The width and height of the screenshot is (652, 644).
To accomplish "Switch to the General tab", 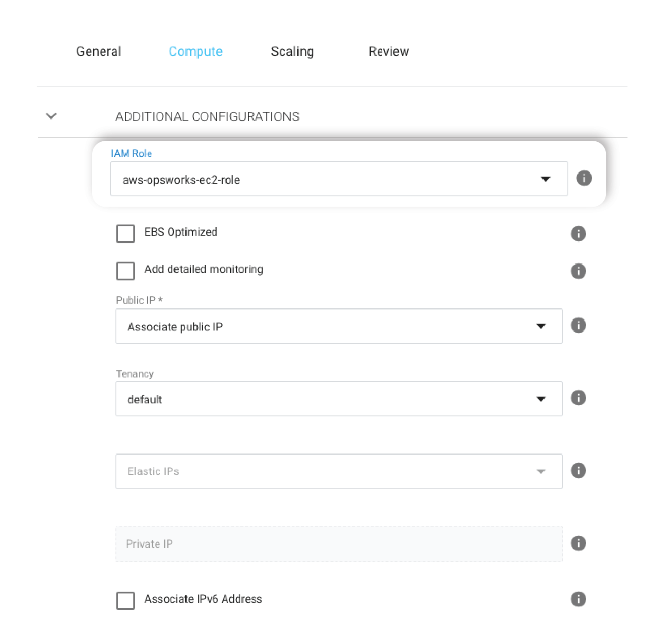I will pos(99,52).
